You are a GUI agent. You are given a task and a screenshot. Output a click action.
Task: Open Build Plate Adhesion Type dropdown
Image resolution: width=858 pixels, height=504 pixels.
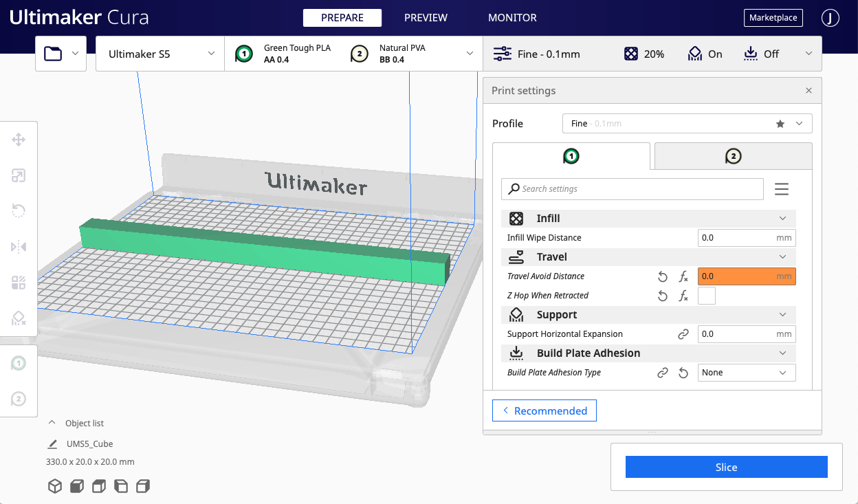pyautogui.click(x=746, y=373)
